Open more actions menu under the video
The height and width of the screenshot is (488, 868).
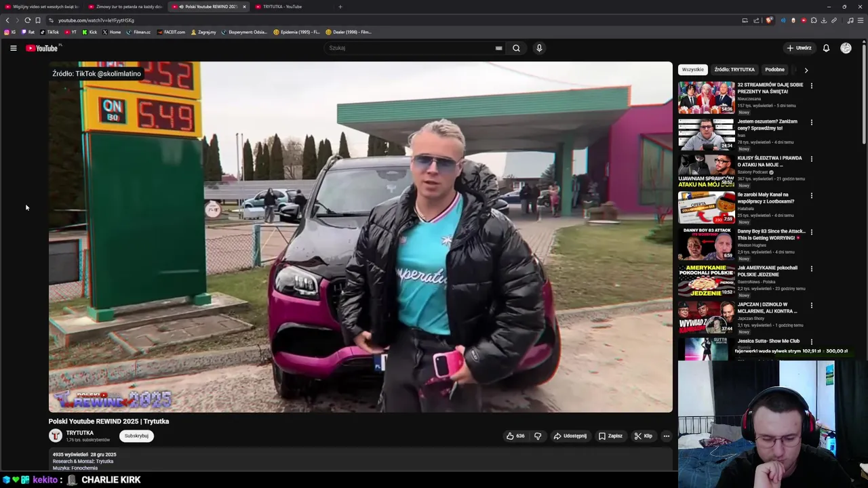[667, 436]
